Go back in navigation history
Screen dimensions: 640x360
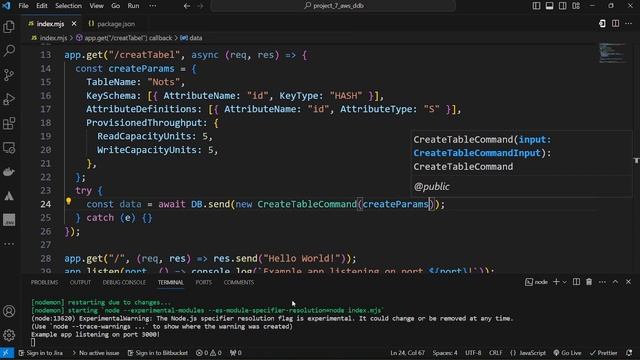187,6
